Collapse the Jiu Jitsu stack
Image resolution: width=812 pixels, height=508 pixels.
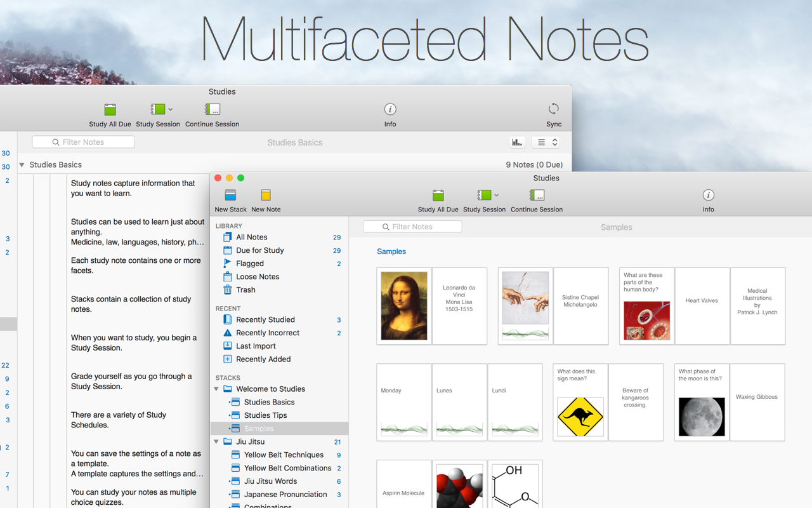[x=216, y=441]
